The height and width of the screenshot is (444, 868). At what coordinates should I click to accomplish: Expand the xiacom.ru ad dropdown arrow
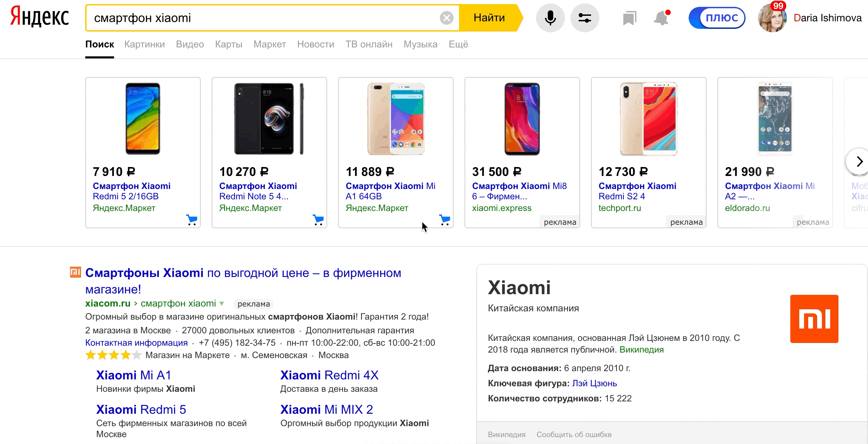click(x=222, y=303)
